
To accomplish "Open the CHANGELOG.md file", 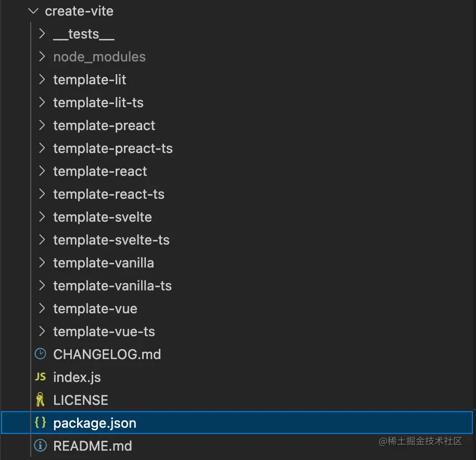I will tap(107, 354).
